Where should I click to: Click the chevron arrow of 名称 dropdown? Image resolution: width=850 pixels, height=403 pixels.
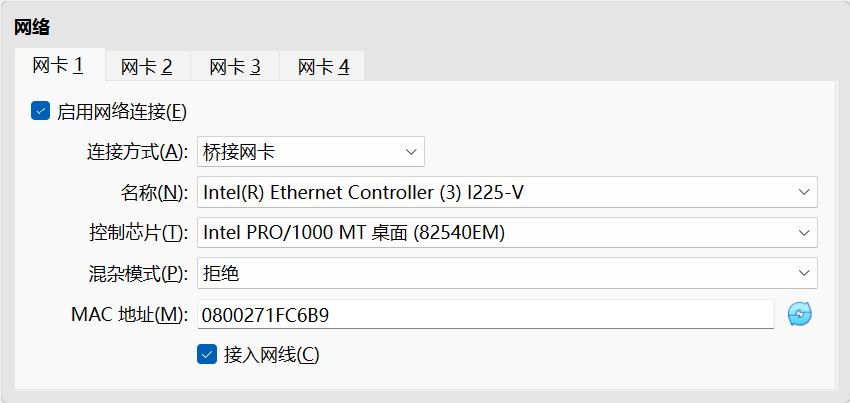(x=803, y=192)
